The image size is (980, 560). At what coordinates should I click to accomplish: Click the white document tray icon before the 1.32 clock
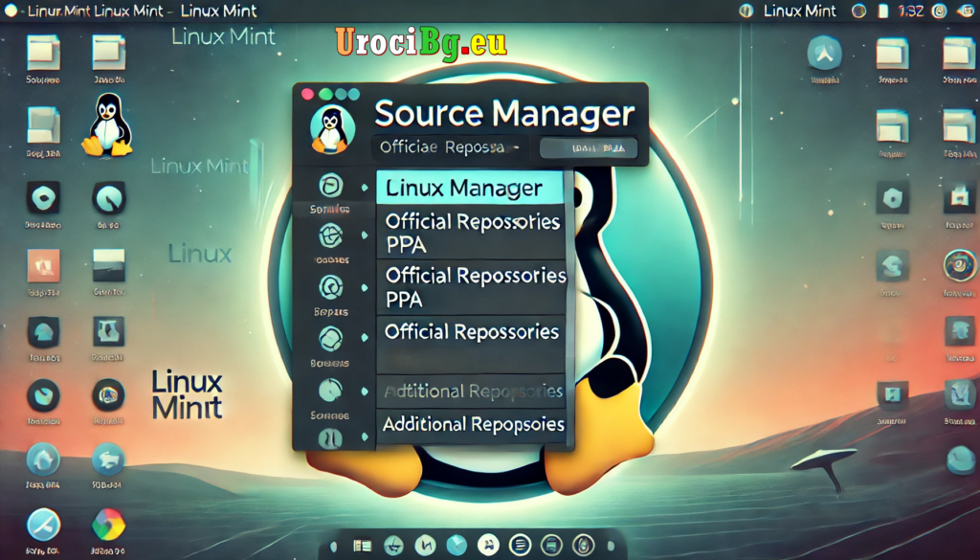tap(883, 11)
